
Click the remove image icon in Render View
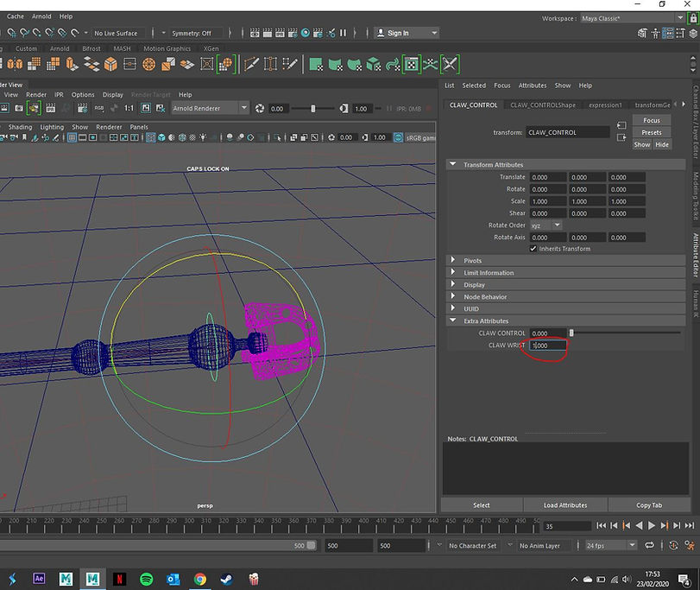click(x=161, y=108)
